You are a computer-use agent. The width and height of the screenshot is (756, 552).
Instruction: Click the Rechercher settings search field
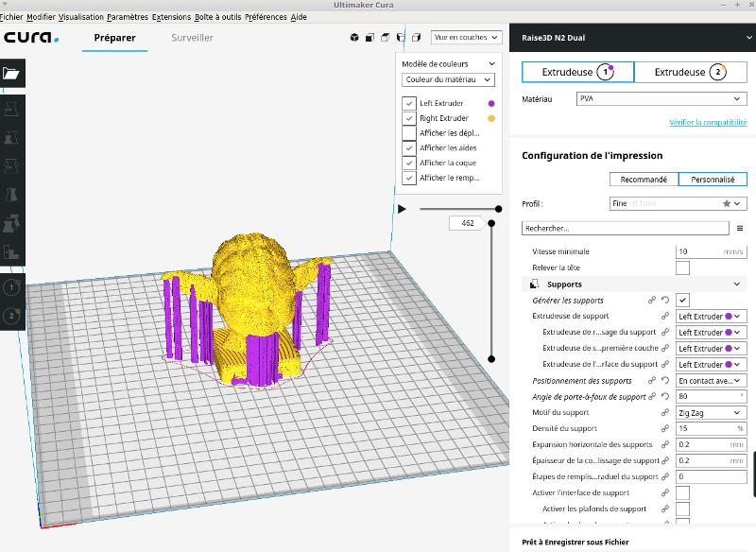[625, 228]
